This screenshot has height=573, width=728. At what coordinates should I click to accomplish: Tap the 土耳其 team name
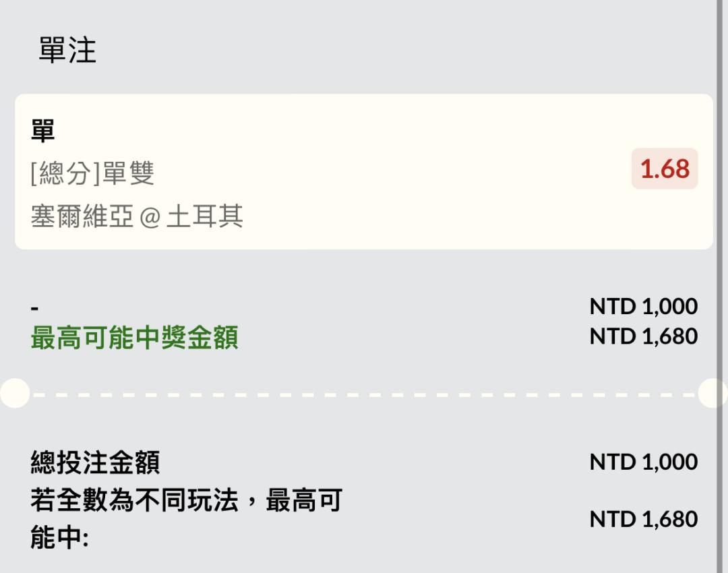coord(204,216)
